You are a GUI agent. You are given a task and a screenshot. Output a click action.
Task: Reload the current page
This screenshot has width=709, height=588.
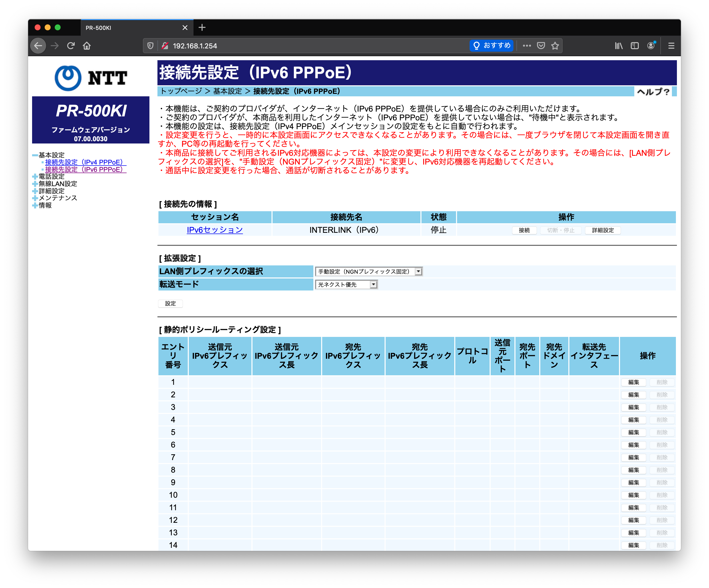(70, 46)
